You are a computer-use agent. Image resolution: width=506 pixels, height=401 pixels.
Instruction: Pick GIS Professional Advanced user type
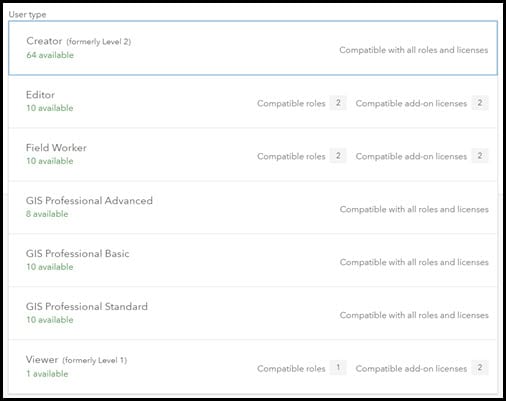pyautogui.click(x=253, y=207)
